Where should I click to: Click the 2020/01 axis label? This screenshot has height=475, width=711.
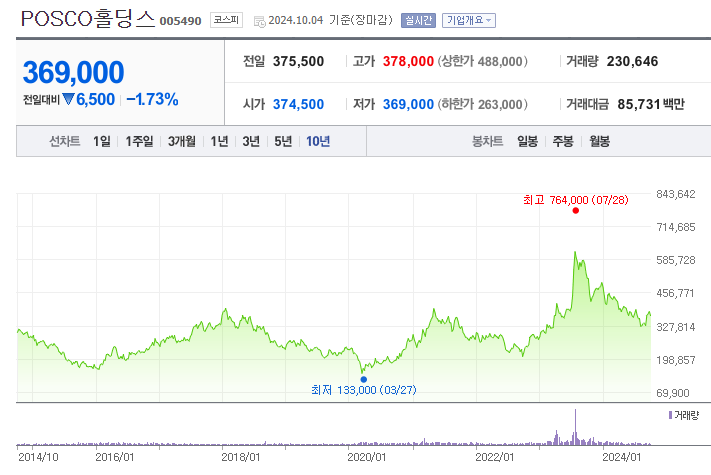point(366,457)
